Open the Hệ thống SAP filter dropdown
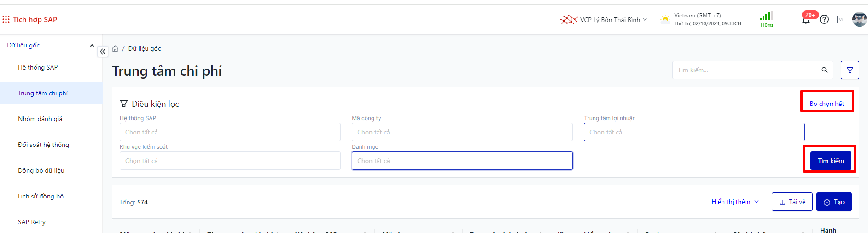 tap(230, 132)
